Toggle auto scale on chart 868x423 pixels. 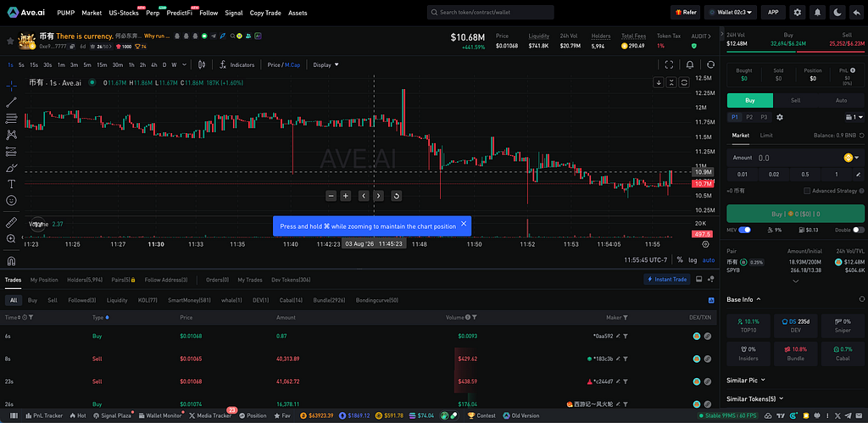(709, 259)
